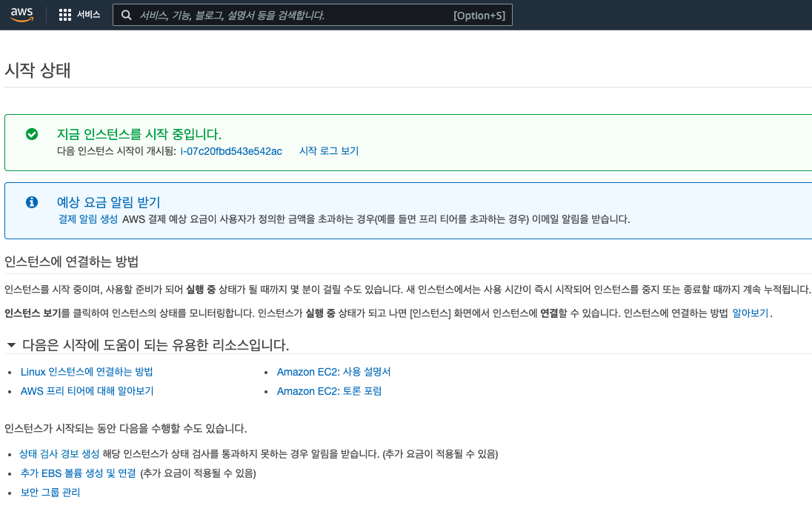Click the 시작 상태 page heading
This screenshot has width=812, height=520.
[37, 70]
